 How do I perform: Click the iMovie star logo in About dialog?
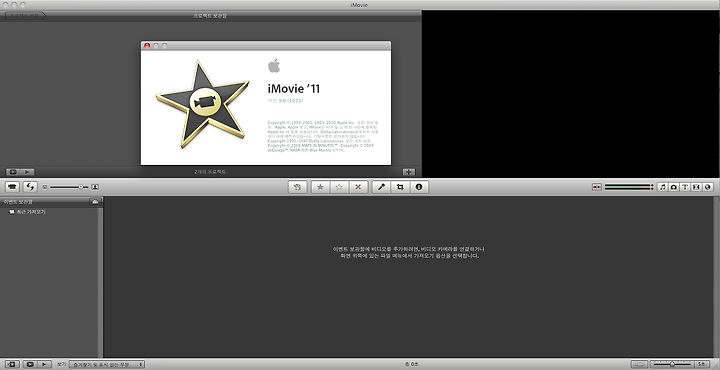(x=202, y=104)
